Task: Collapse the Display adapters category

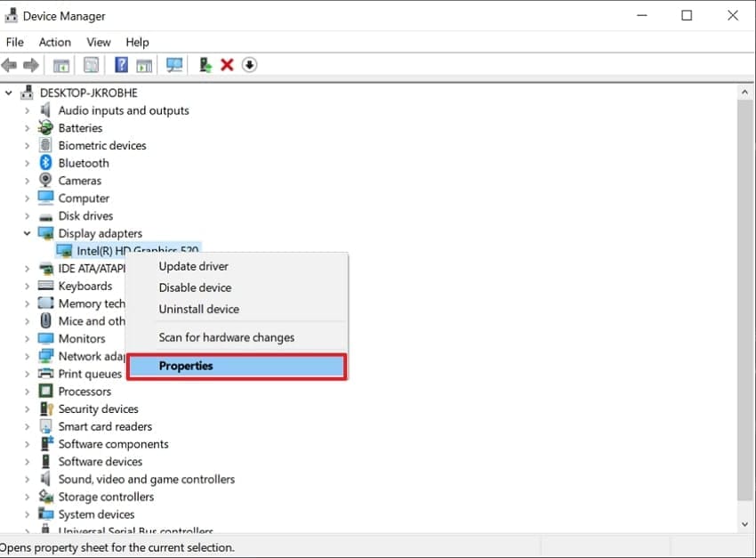Action: point(27,233)
